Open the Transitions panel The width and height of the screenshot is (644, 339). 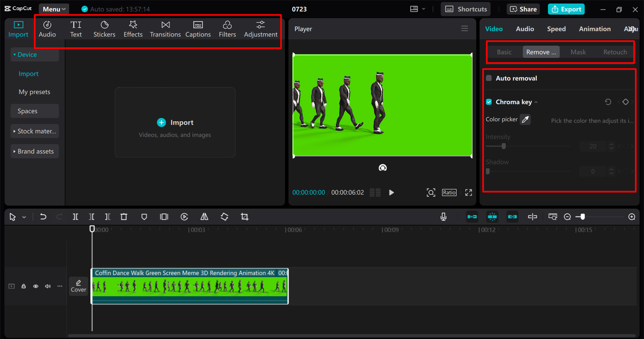[165, 29]
